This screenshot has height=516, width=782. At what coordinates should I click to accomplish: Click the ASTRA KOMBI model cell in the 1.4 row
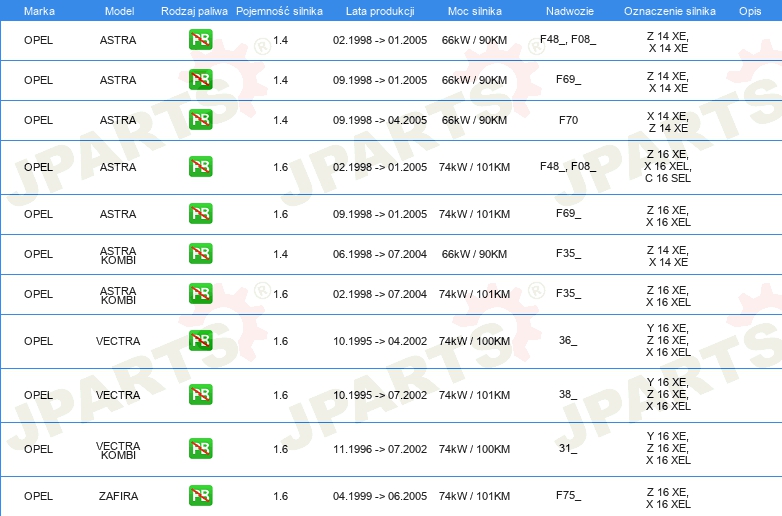118,255
